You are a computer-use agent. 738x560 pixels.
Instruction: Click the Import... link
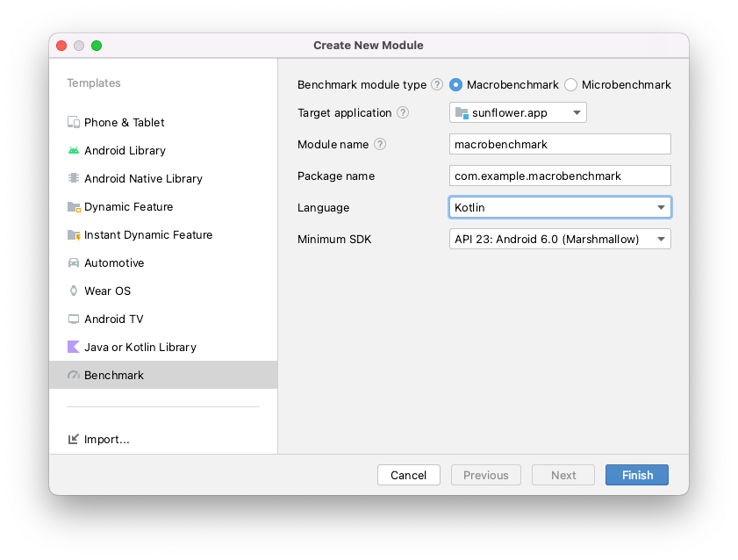coord(106,439)
